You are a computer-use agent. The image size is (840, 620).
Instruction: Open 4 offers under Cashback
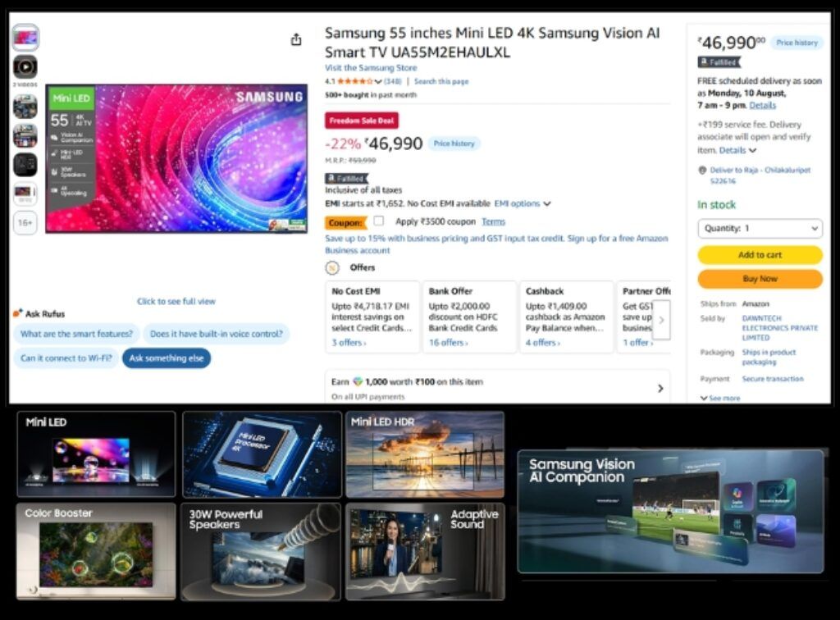(x=543, y=343)
